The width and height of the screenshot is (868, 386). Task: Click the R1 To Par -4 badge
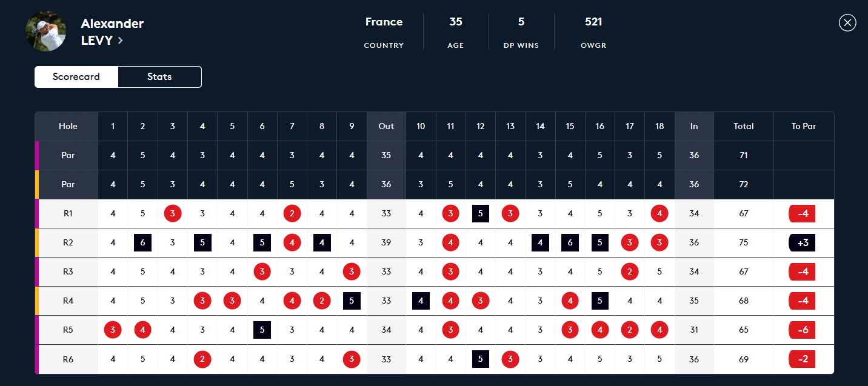tap(802, 213)
